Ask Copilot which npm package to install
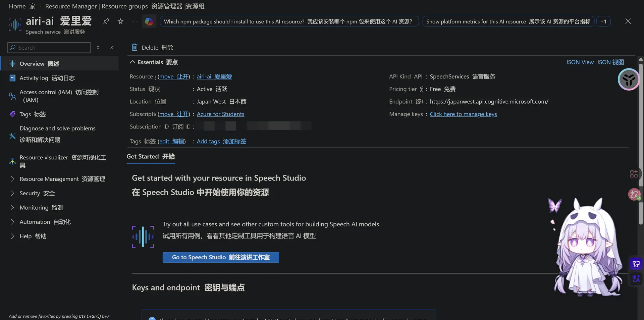 pos(289,21)
